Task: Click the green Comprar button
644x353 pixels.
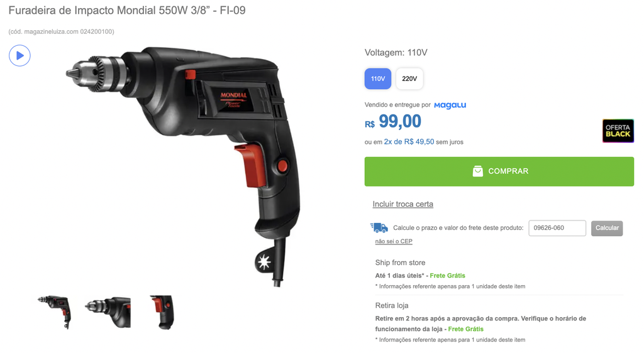Action: point(499,171)
